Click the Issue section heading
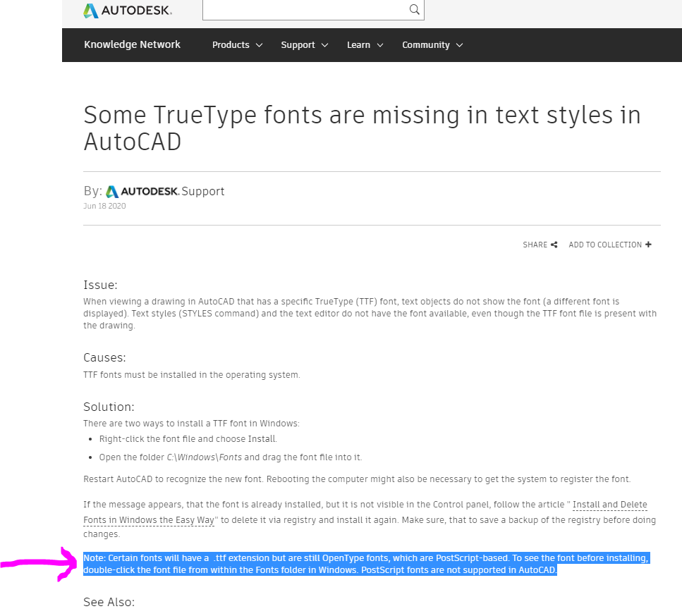The height and width of the screenshot is (616, 682). point(100,285)
